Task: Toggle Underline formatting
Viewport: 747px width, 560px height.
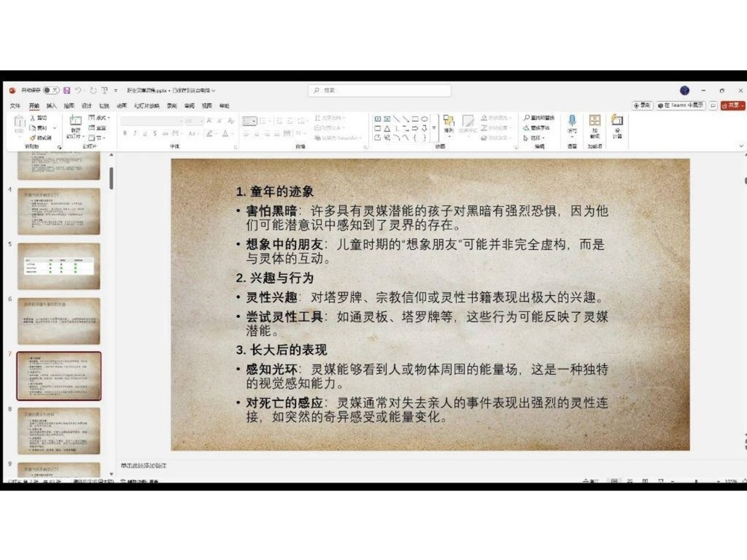Action: pyautogui.click(x=145, y=134)
